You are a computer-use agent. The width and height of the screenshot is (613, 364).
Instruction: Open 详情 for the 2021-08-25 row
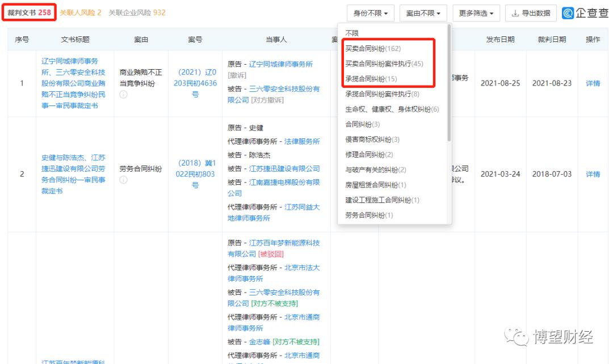(593, 83)
